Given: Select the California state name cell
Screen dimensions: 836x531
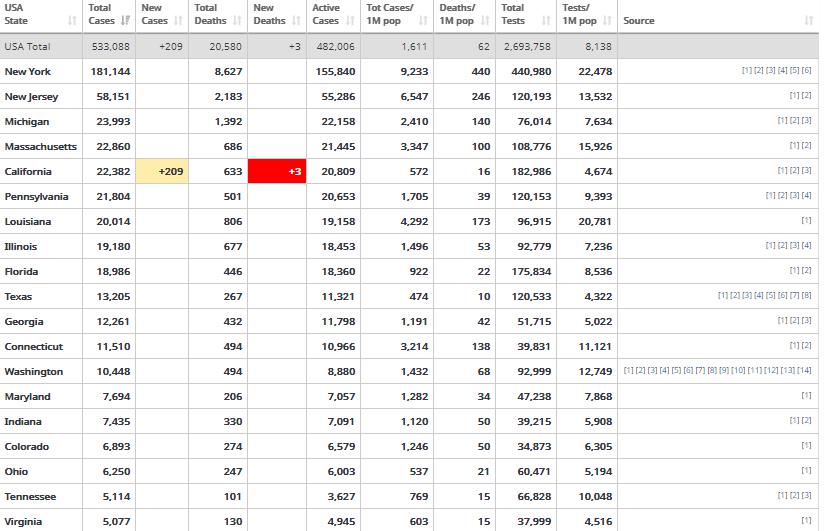Looking at the screenshot, I should (x=29, y=172).
